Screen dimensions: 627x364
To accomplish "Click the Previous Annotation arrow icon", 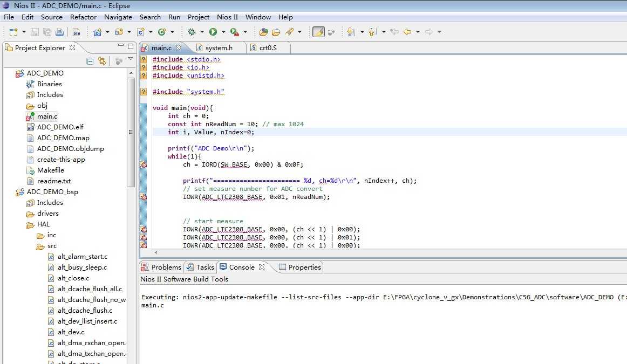I will [x=373, y=32].
